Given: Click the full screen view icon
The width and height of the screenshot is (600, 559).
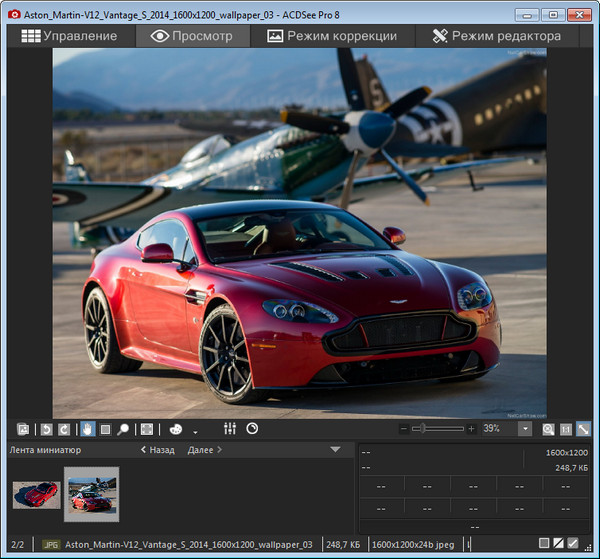Looking at the screenshot, I should click(x=146, y=429).
